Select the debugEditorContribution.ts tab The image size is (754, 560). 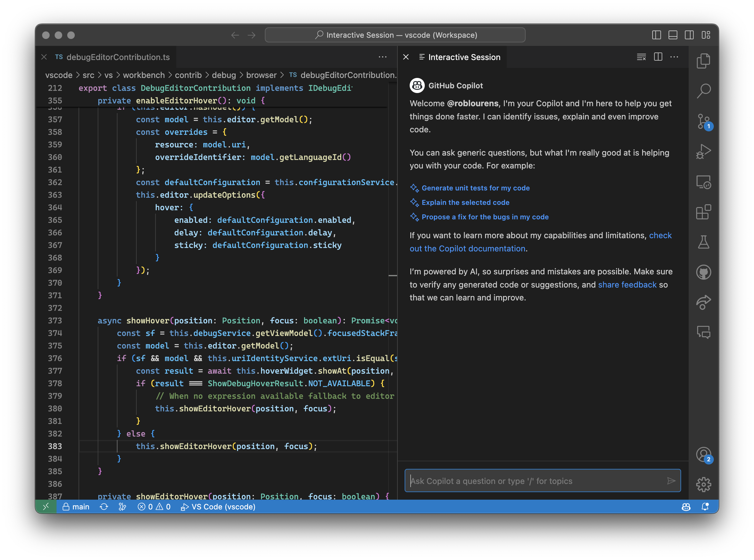[117, 57]
